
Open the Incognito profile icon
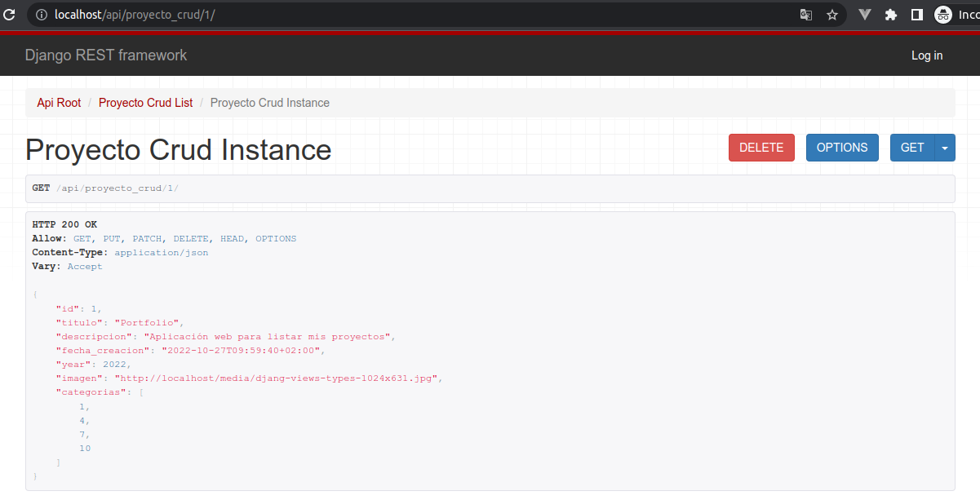pyautogui.click(x=943, y=15)
